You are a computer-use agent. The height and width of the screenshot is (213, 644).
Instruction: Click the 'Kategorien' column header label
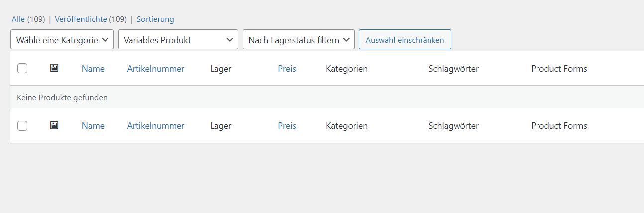(x=347, y=69)
